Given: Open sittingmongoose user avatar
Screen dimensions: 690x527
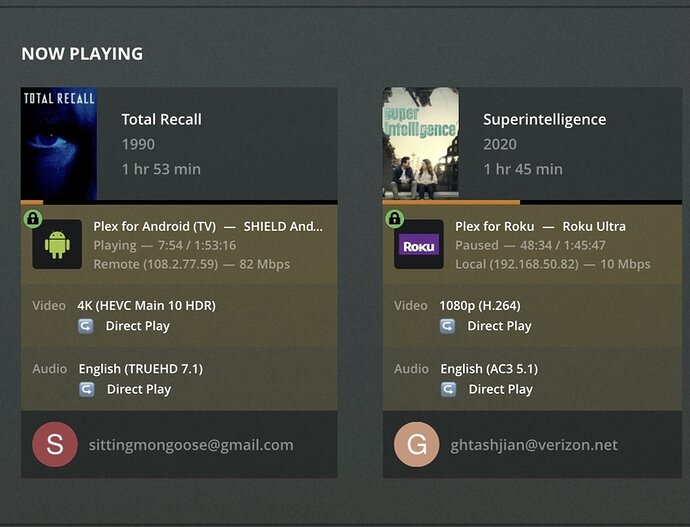Looking at the screenshot, I should [55, 444].
